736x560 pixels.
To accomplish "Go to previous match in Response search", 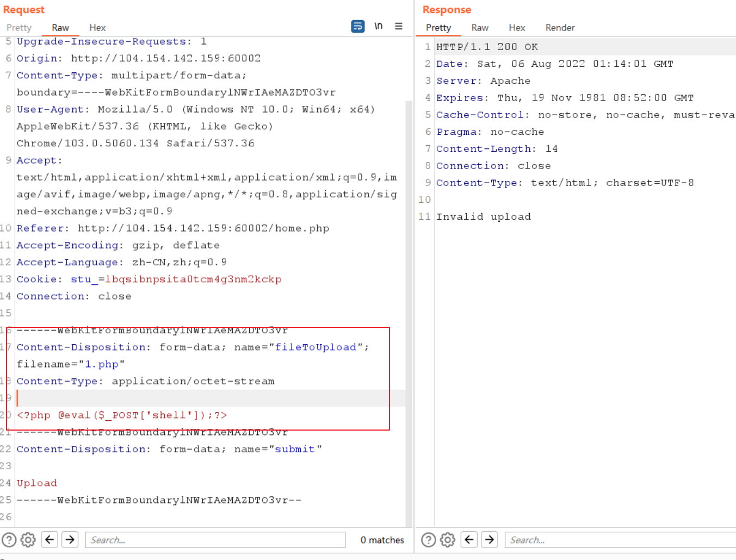I will click(469, 540).
